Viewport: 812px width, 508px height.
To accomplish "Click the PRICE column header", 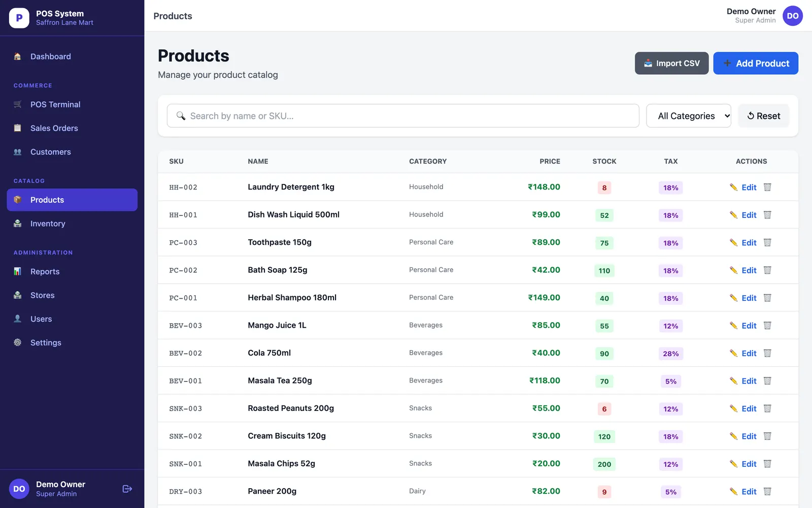I will [x=550, y=161].
